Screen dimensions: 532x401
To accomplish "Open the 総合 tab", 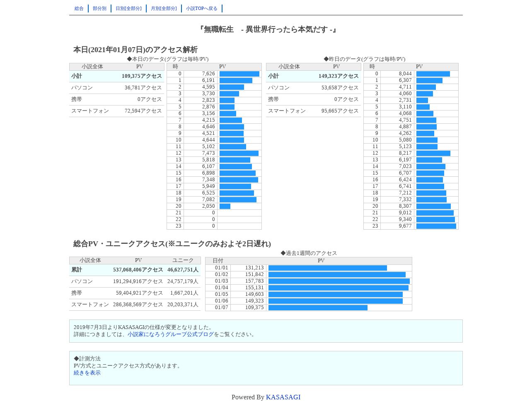I will pyautogui.click(x=79, y=9).
